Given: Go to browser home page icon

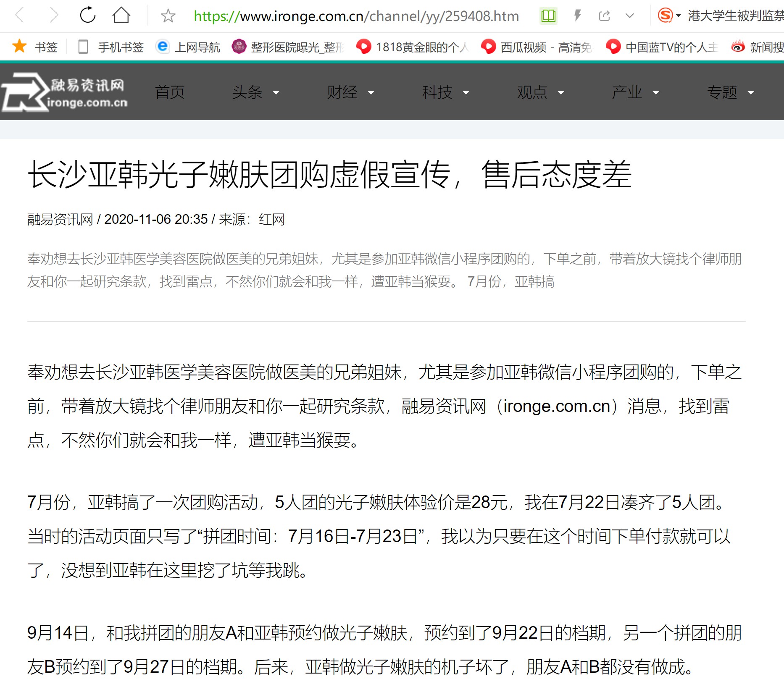Looking at the screenshot, I should [121, 16].
